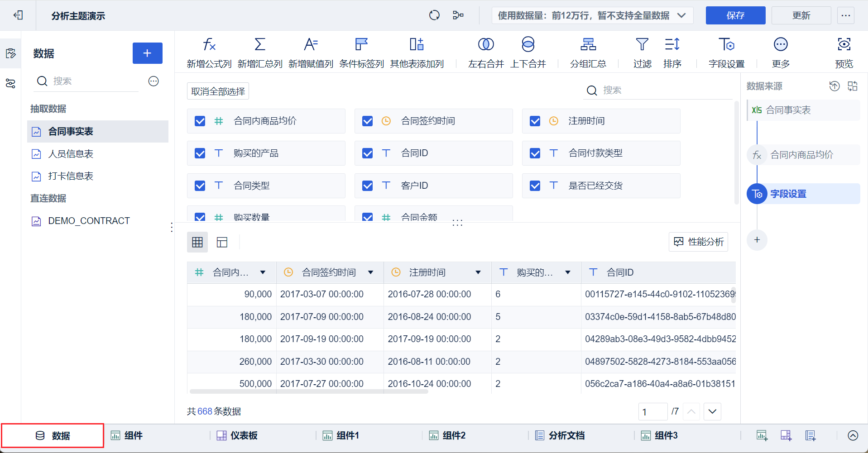Click the layout toggle icon in data source panel

coord(853,86)
